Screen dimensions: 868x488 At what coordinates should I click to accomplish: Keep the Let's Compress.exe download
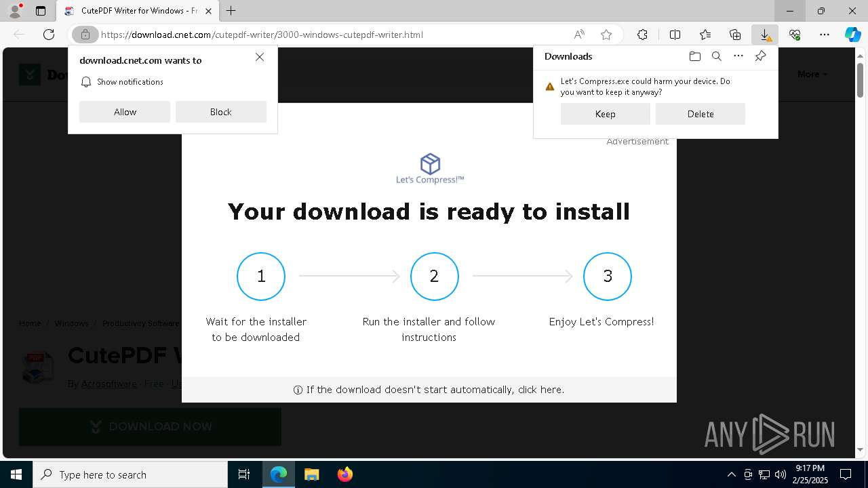click(x=606, y=114)
